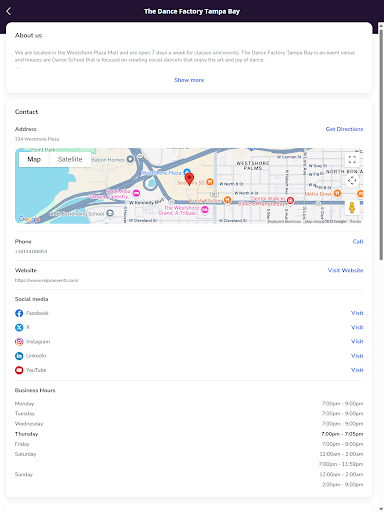Call the listed phone number
The image size is (384, 512).
click(358, 241)
